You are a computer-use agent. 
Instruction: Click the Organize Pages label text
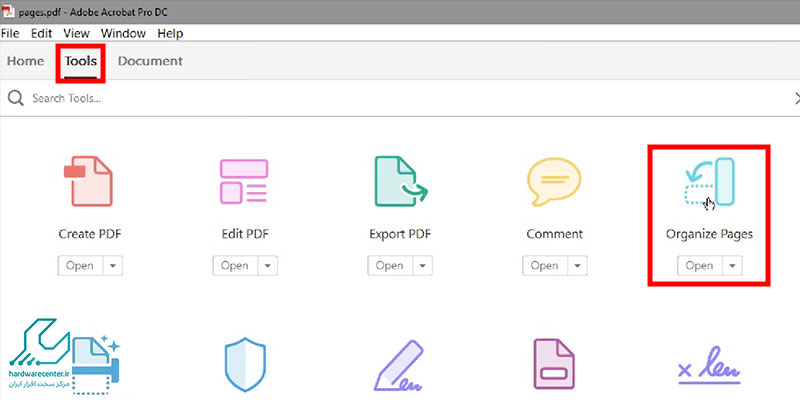coord(709,234)
